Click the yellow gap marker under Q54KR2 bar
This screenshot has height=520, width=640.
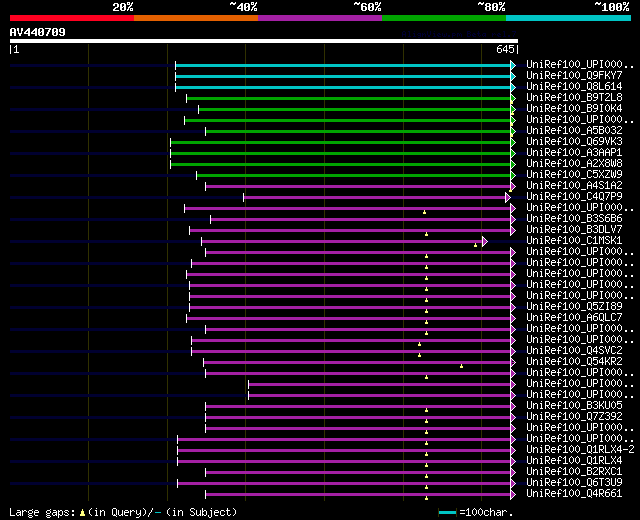pyautogui.click(x=462, y=366)
